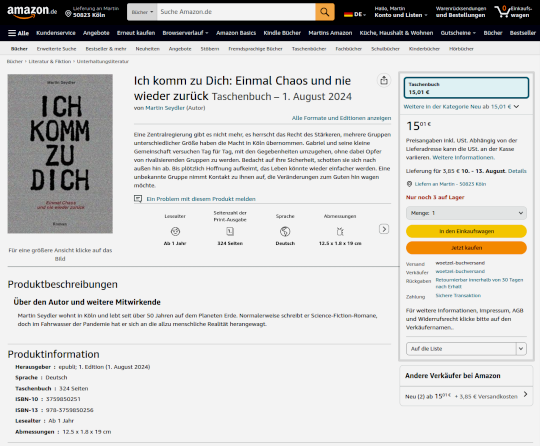The width and height of the screenshot is (540, 446).
Task: Select Neuheiten subnav tab
Action: (147, 49)
